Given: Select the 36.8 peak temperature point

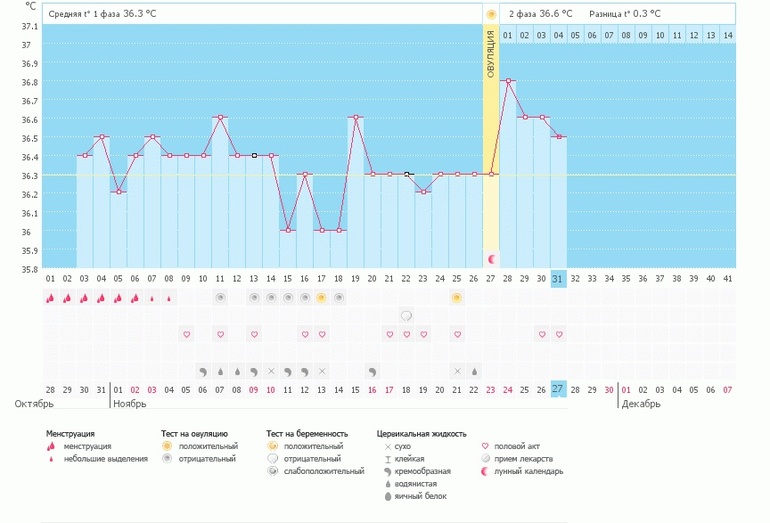Looking at the screenshot, I should point(508,81).
